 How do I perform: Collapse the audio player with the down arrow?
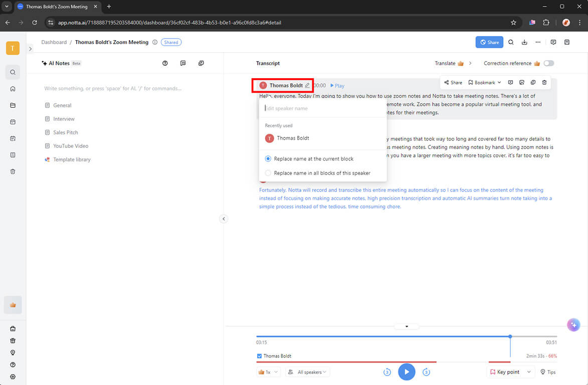coord(407,326)
